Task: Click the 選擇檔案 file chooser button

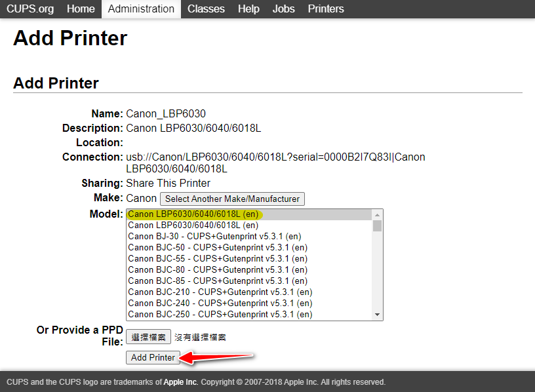Action: pyautogui.click(x=148, y=337)
